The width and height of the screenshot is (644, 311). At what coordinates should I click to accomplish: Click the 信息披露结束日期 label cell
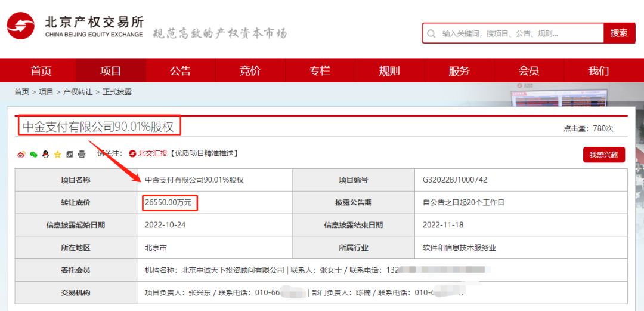pyautogui.click(x=353, y=225)
